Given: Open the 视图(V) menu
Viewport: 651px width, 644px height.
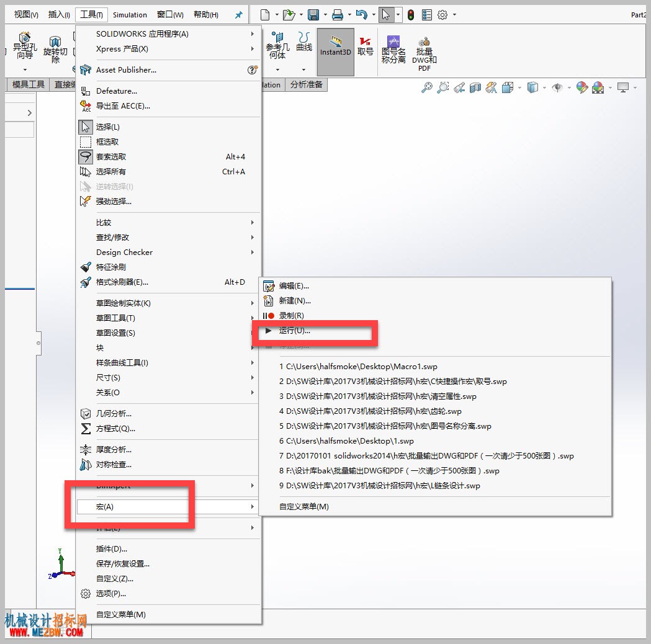Looking at the screenshot, I should coord(25,15).
